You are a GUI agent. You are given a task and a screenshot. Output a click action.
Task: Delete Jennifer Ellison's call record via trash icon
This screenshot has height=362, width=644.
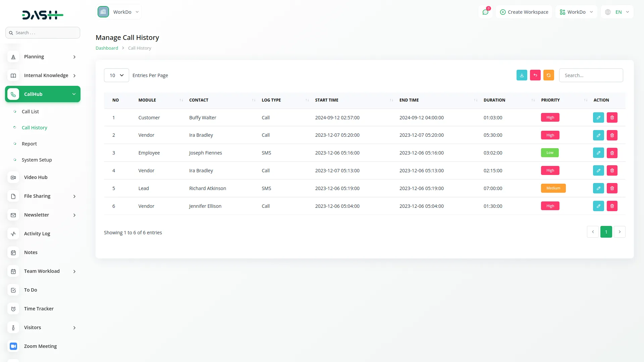pyautogui.click(x=612, y=206)
